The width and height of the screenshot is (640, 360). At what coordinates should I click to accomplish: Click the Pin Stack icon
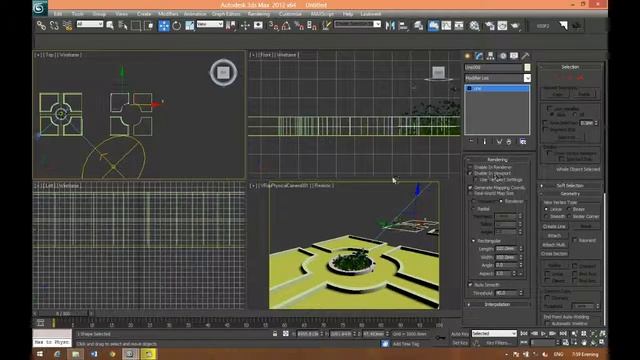tap(471, 141)
